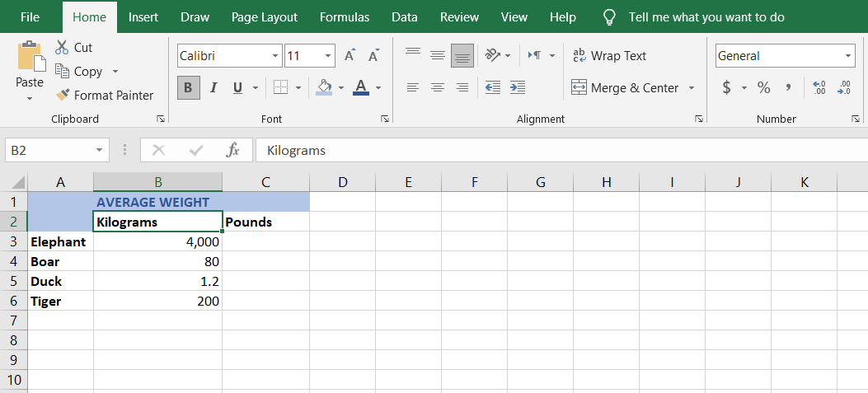Toggle Bold formatting off
Viewport: 868px width, 393px height.
click(x=188, y=87)
